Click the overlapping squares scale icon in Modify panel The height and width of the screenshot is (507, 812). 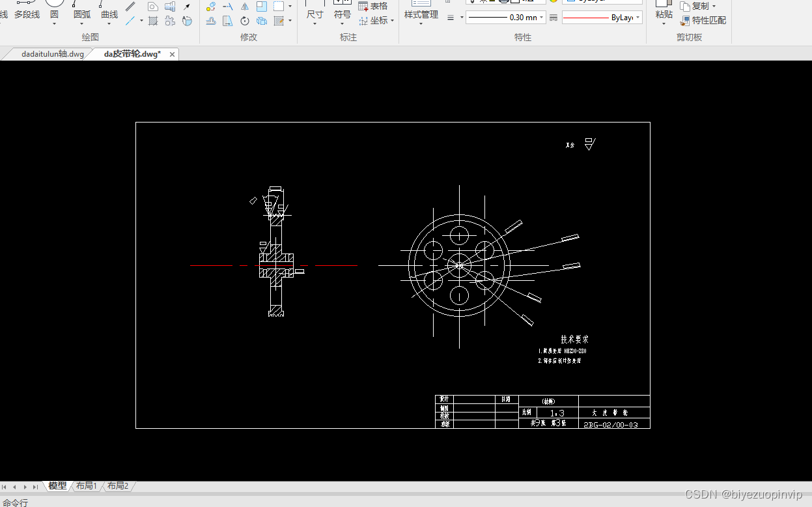262,7
